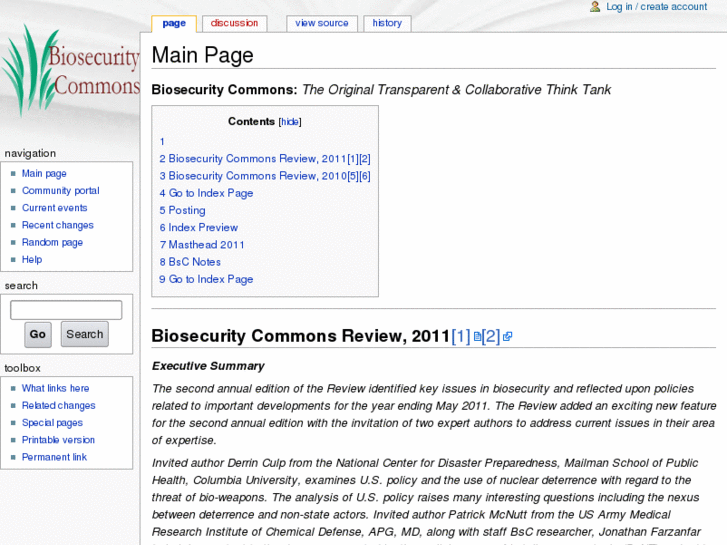This screenshot has height=545, width=727.
Task: Click the navigation sidebar heading
Action: coord(30,154)
